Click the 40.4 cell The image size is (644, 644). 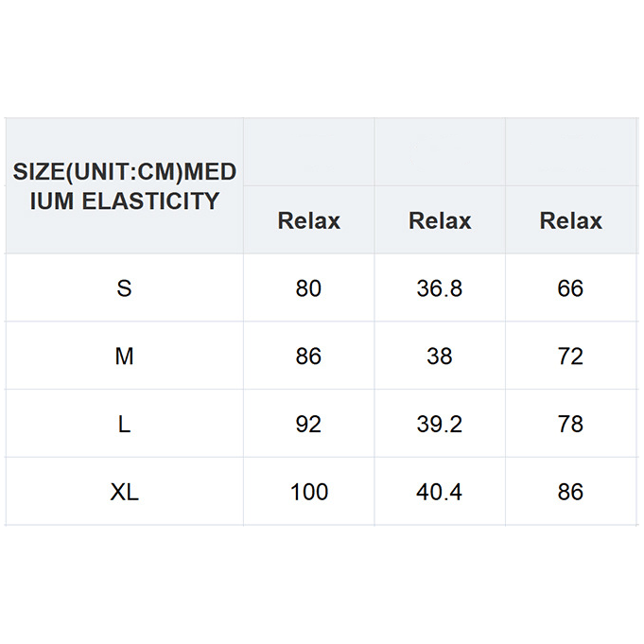point(440,492)
